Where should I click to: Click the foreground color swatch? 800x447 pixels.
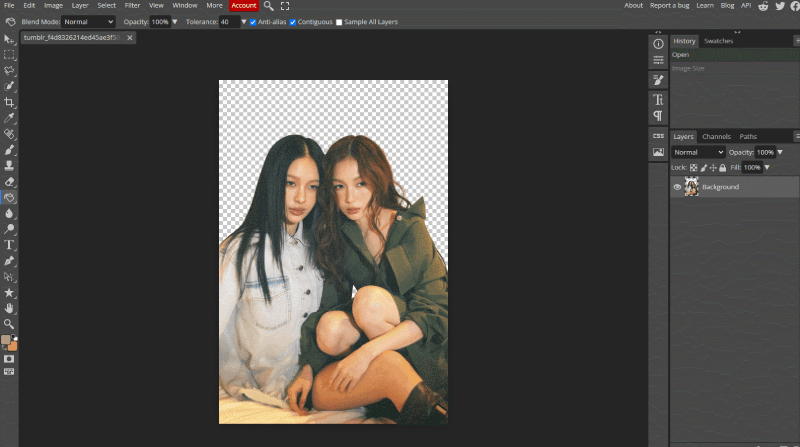[x=6, y=339]
